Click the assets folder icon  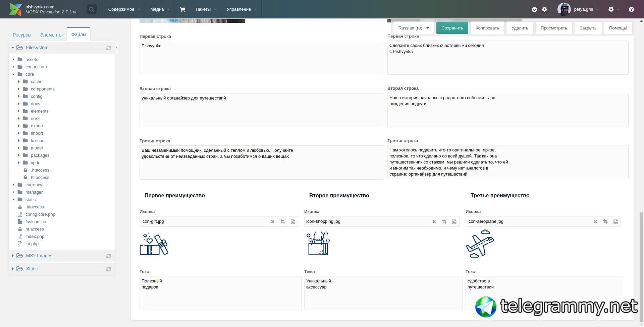pos(20,60)
